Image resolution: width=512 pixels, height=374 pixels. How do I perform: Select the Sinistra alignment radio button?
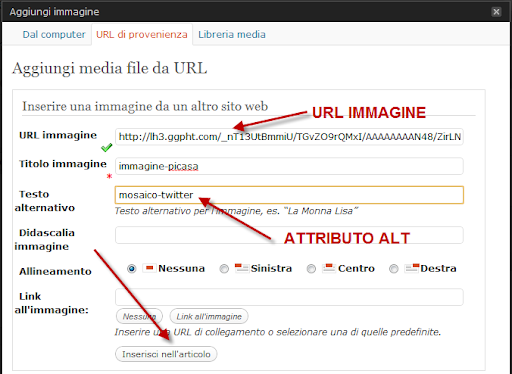[224, 269]
